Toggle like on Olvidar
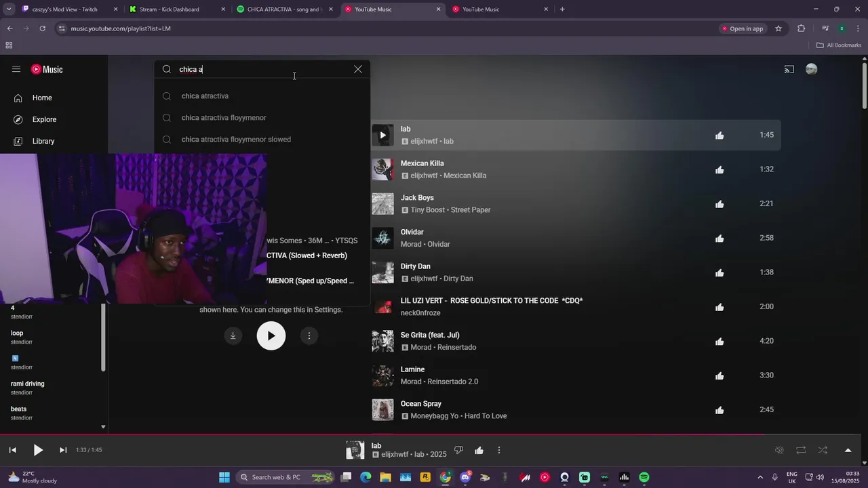The height and width of the screenshot is (488, 868). pyautogui.click(x=719, y=239)
